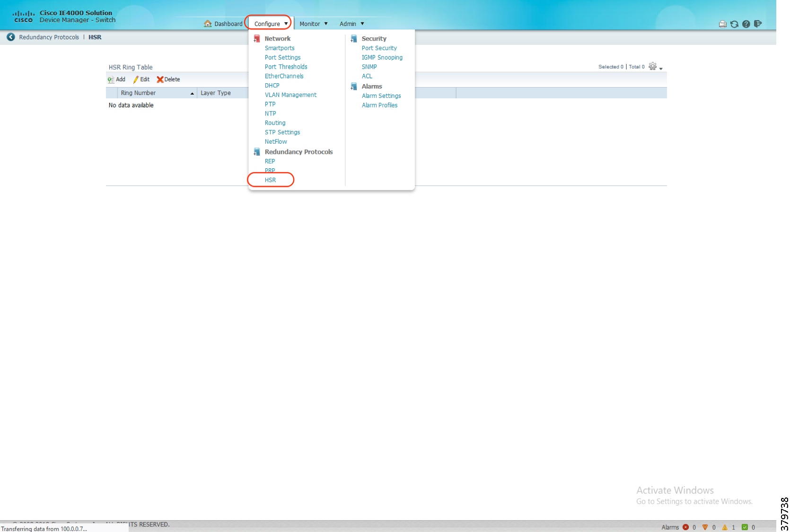Viewport: 790px width, 532px height.
Task: Select ACL in the Security menu
Action: tap(367, 76)
